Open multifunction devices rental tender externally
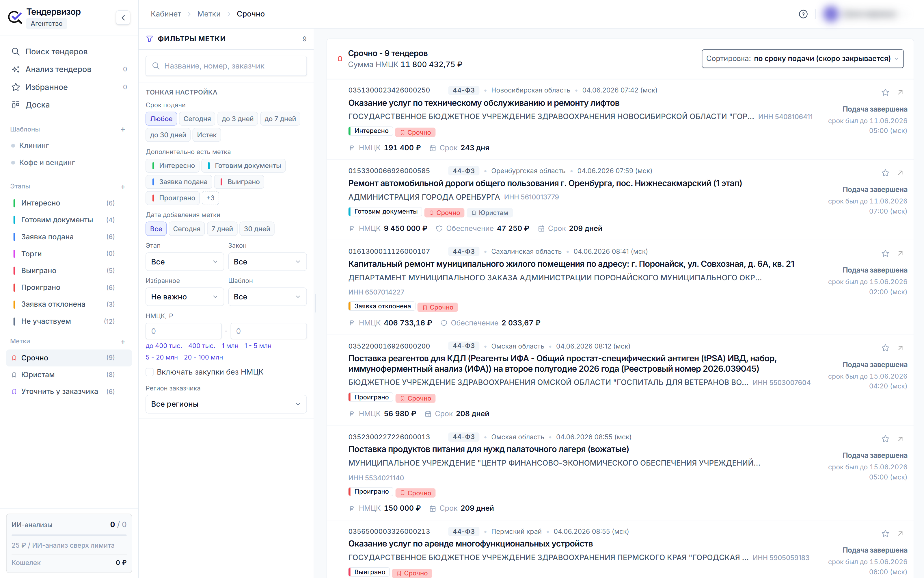This screenshot has width=924, height=578. coord(900,534)
